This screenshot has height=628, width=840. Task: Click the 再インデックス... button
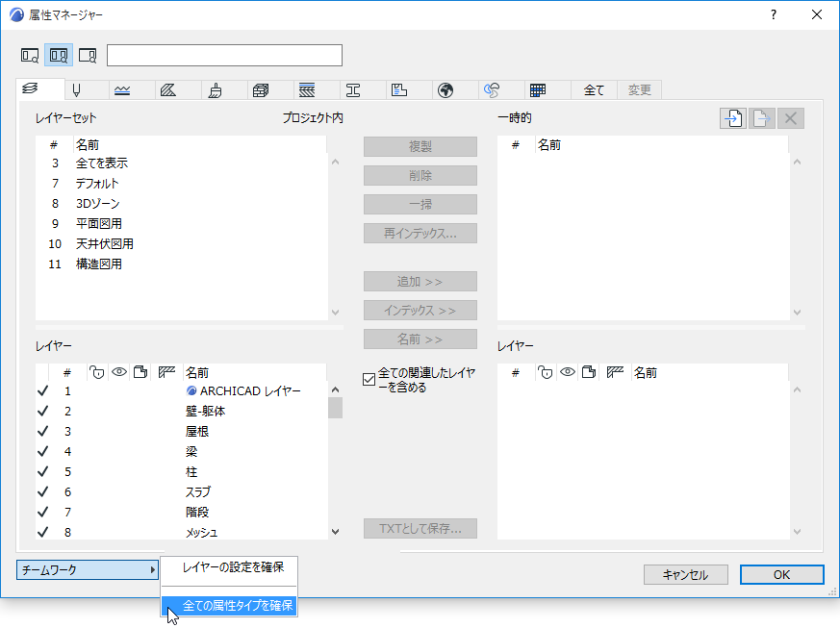[420, 234]
